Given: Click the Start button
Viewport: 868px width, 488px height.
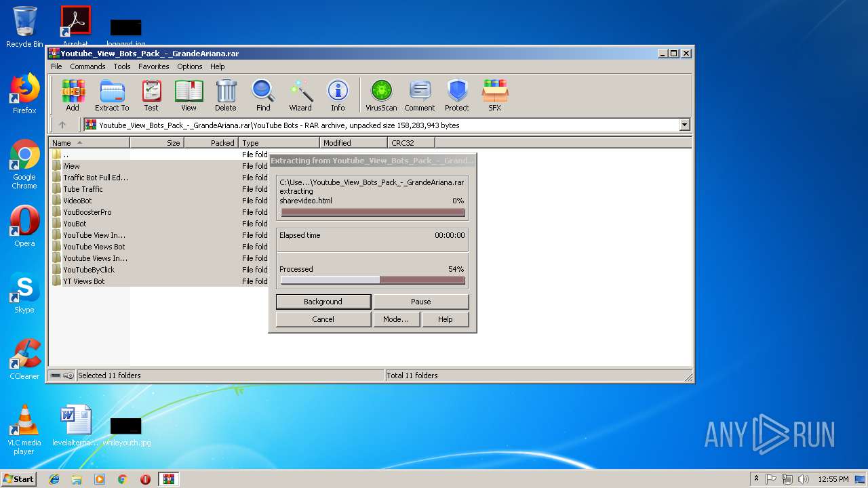Looking at the screenshot, I should pos(19,479).
